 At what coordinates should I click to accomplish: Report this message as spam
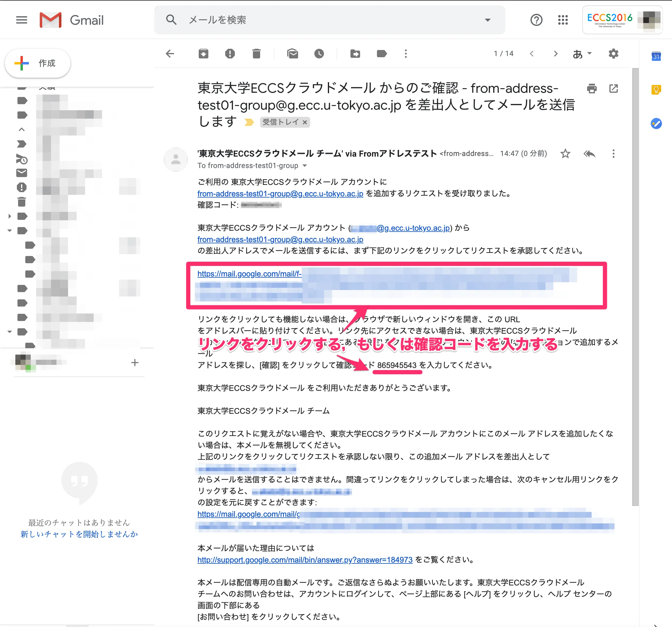pos(230,53)
